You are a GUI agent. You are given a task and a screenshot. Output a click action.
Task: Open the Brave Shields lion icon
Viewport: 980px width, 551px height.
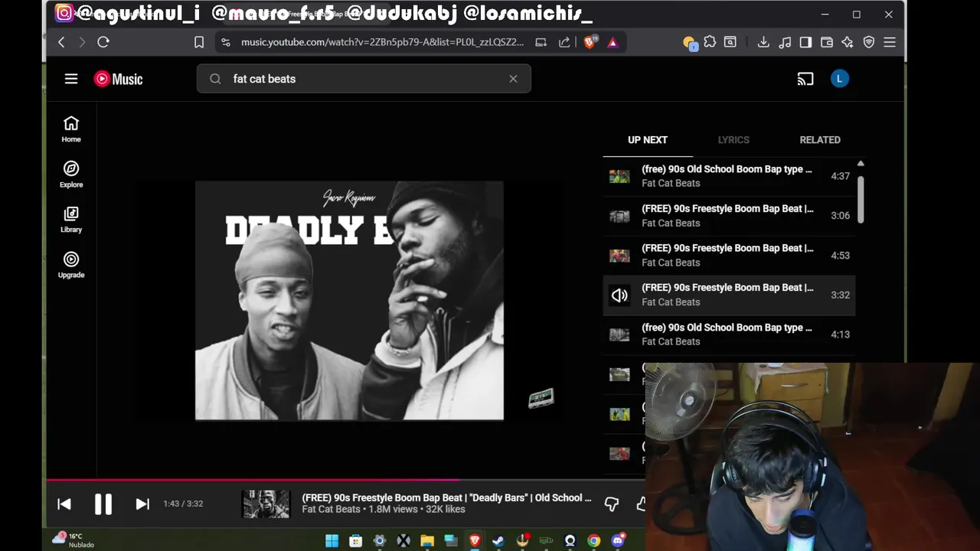coord(590,42)
